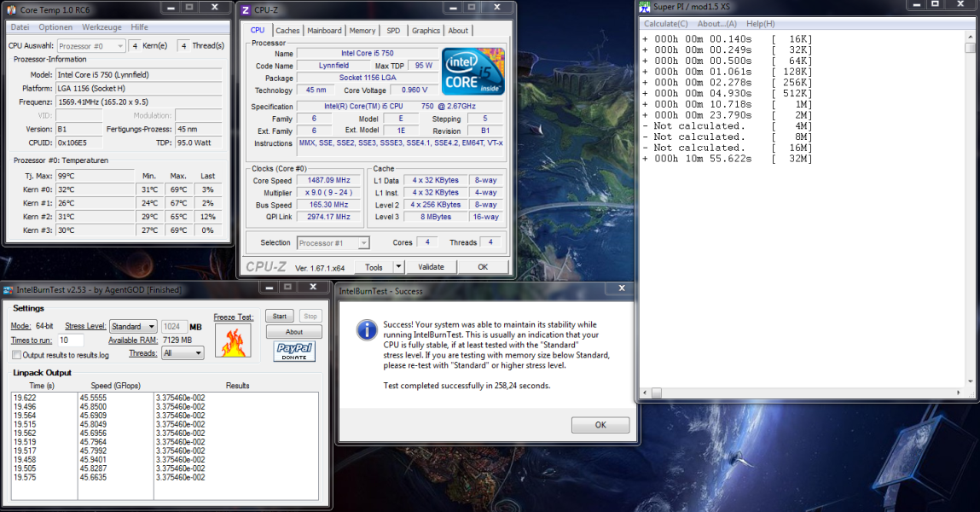Click the Bus Speed 165.30 MHz value
980x512 pixels.
pyautogui.click(x=328, y=205)
